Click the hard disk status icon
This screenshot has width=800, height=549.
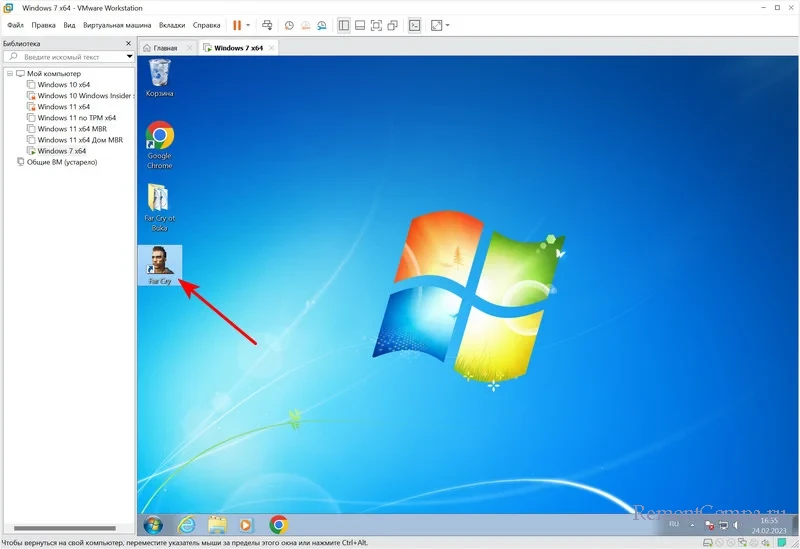click(708, 543)
